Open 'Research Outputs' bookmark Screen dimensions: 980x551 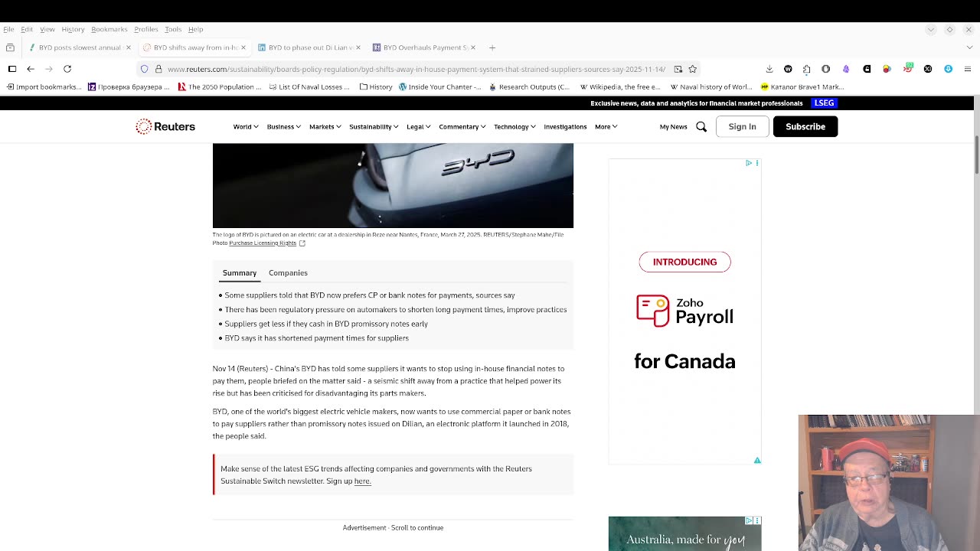click(x=529, y=86)
